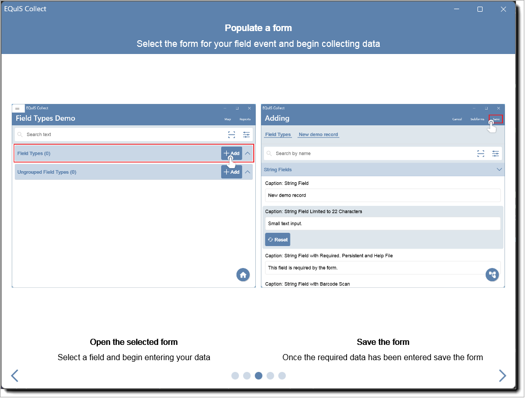The image size is (532, 405).
Task: Click Cancel in the Adding header
Action: [457, 119]
